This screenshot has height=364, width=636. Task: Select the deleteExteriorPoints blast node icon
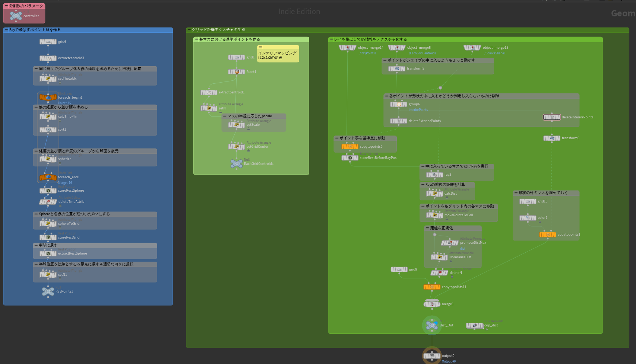click(x=399, y=121)
